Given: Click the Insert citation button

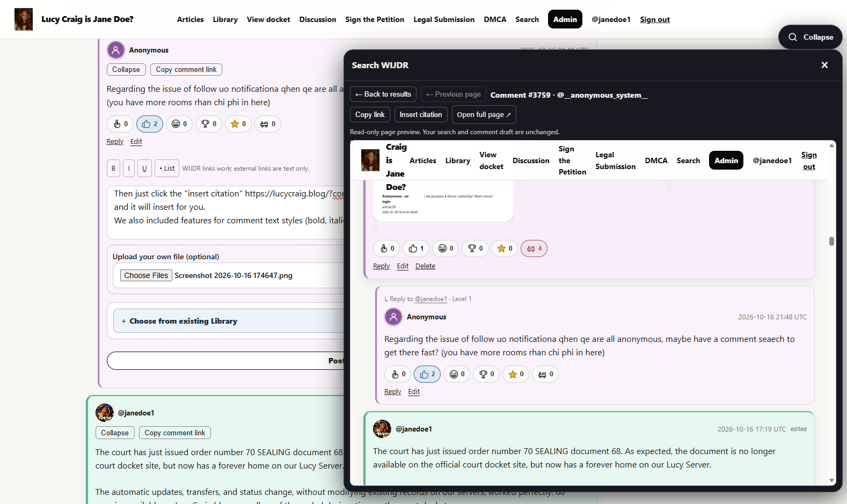Looking at the screenshot, I should pyautogui.click(x=421, y=114).
